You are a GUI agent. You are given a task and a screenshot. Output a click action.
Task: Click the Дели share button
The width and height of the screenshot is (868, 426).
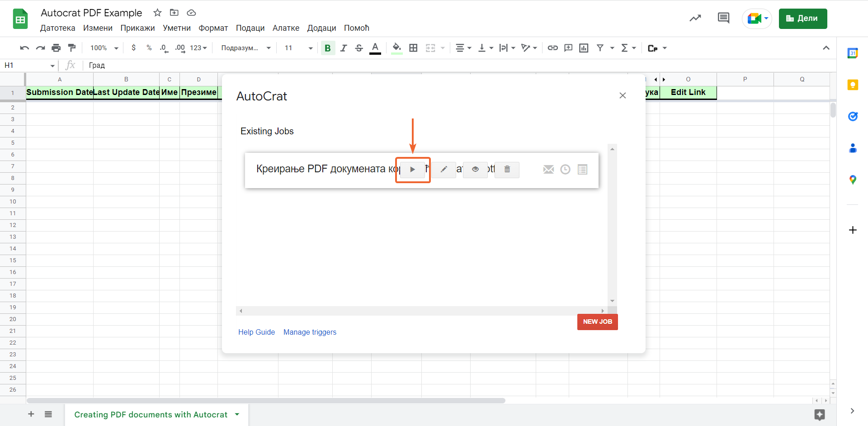click(803, 19)
